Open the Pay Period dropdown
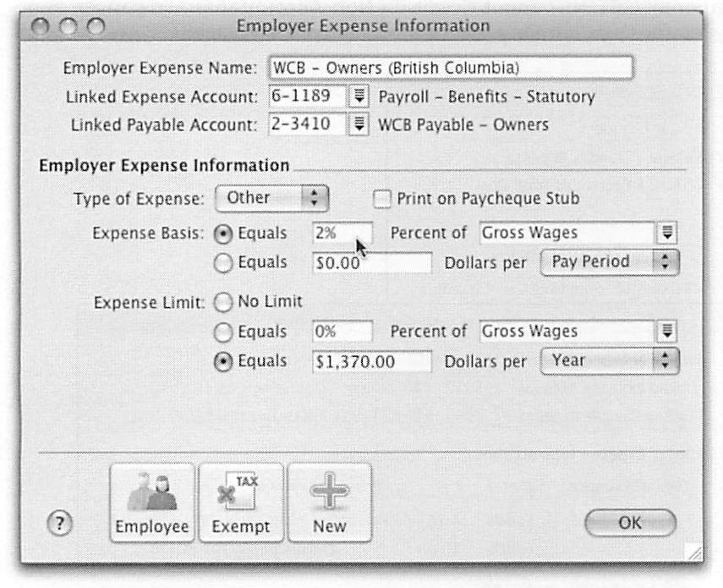Image resolution: width=723 pixels, height=588 pixels. coord(610,262)
